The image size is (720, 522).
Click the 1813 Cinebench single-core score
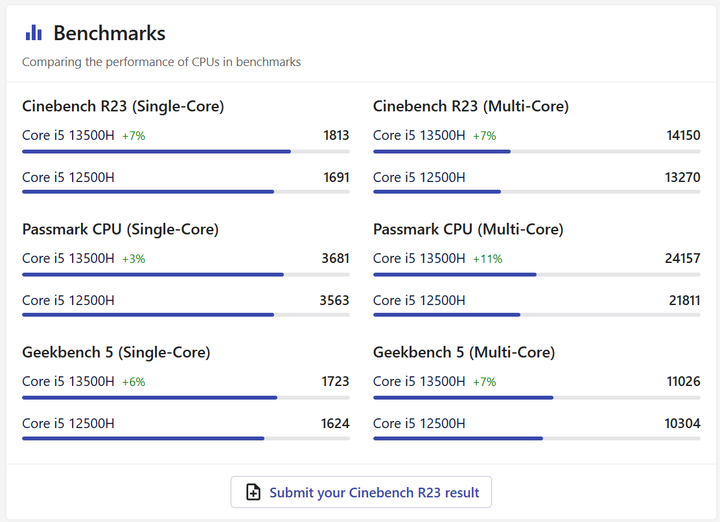click(x=336, y=135)
